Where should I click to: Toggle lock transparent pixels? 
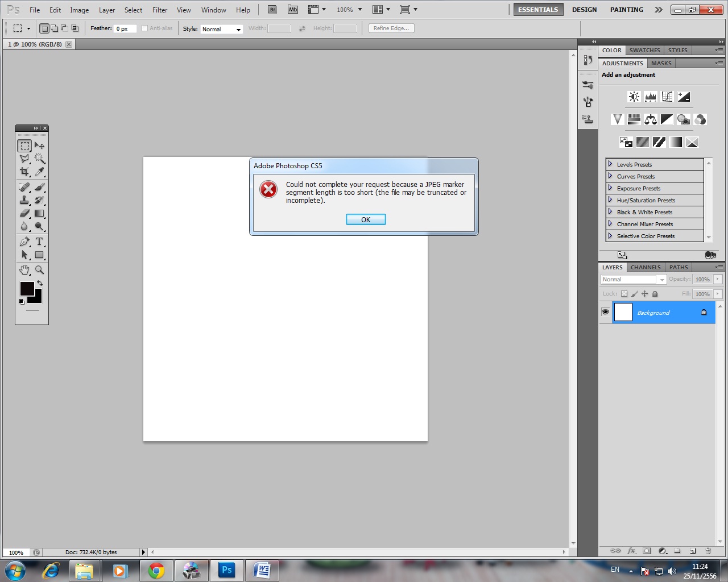coord(624,294)
